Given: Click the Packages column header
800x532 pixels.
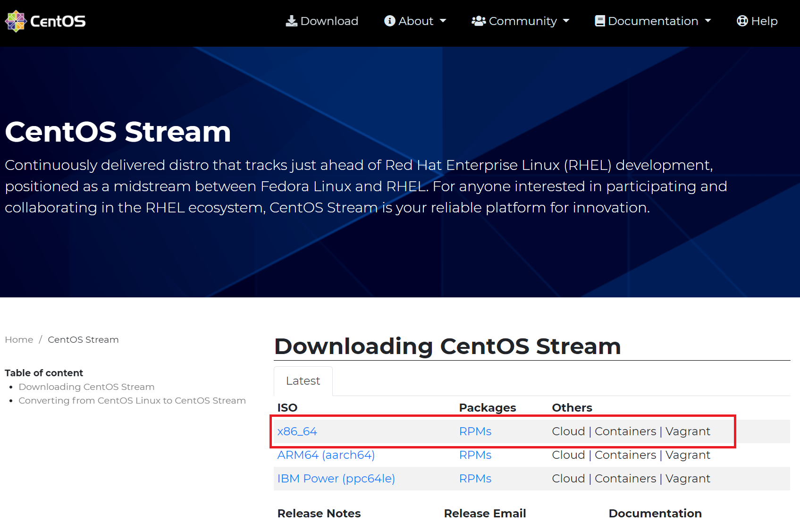Looking at the screenshot, I should pos(488,408).
